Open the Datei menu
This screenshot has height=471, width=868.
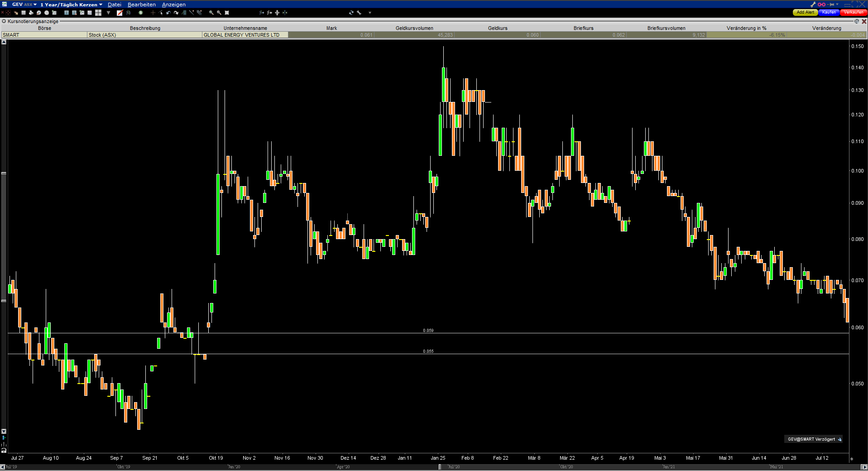pos(114,5)
